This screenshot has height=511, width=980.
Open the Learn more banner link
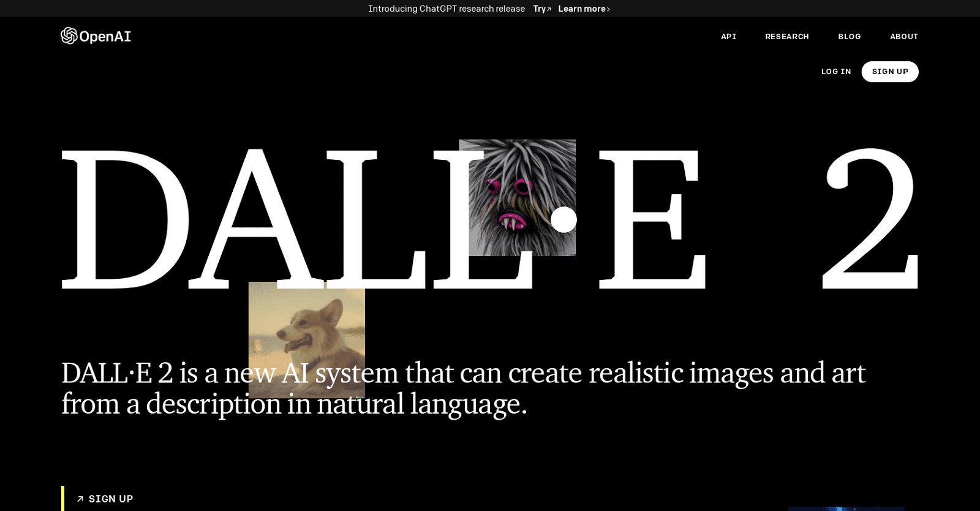[581, 9]
